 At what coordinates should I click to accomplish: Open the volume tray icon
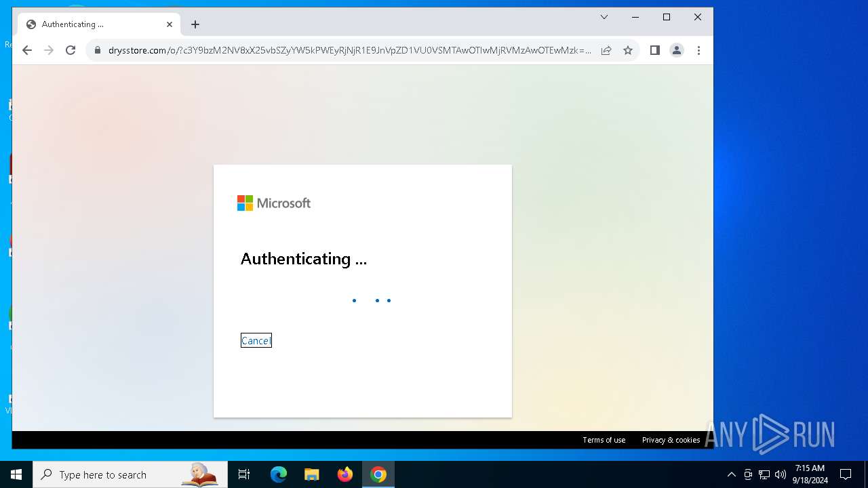coord(781,474)
